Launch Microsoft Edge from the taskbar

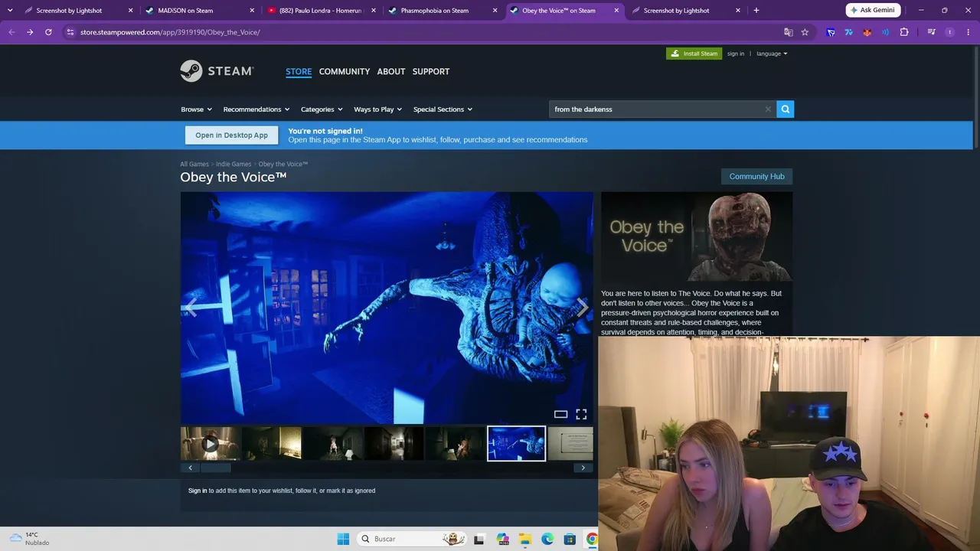pos(547,539)
